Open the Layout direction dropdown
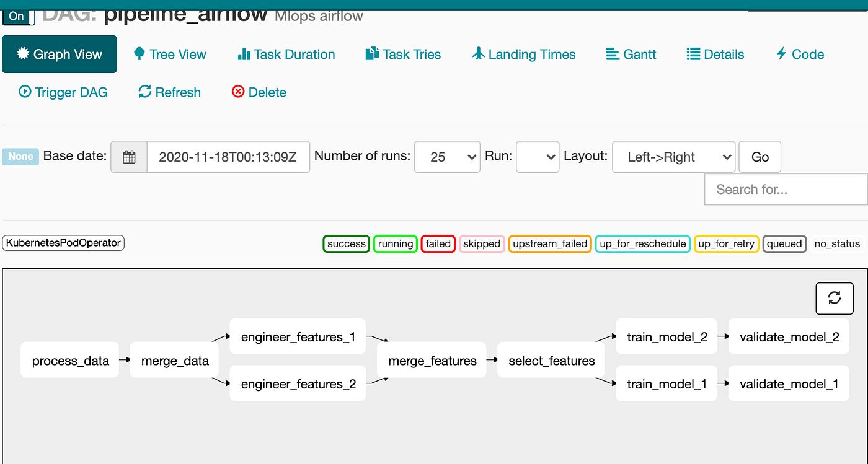Image resolution: width=868 pixels, height=464 pixels. pos(673,157)
